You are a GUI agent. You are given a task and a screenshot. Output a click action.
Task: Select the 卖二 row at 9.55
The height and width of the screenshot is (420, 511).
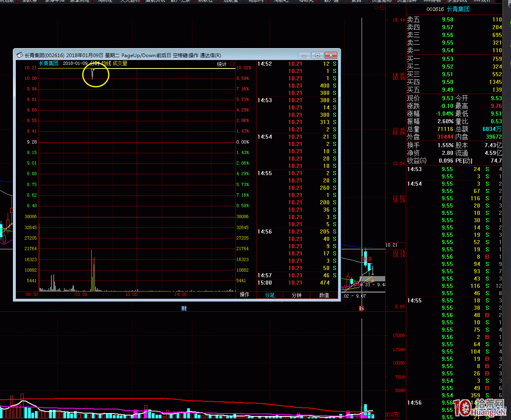pyautogui.click(x=455, y=43)
